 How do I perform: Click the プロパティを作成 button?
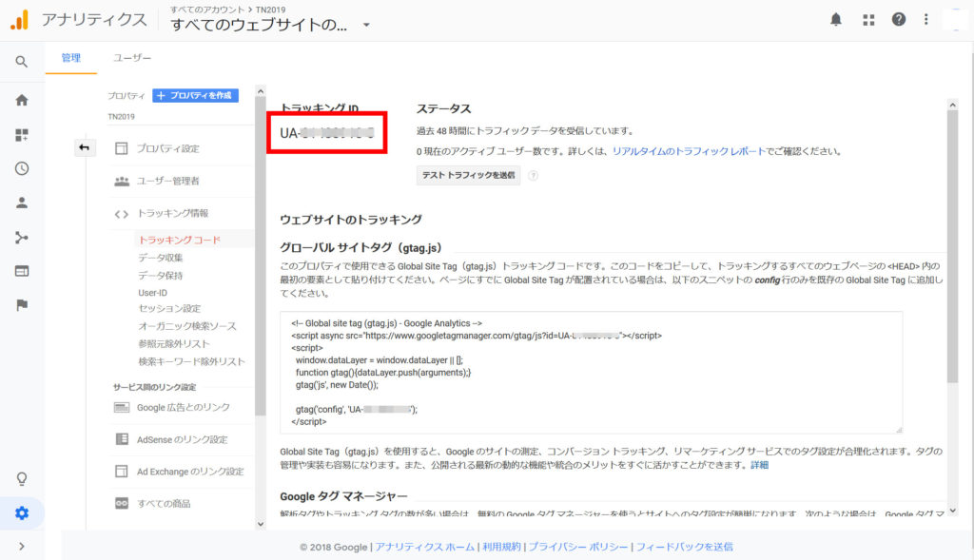[x=196, y=96]
